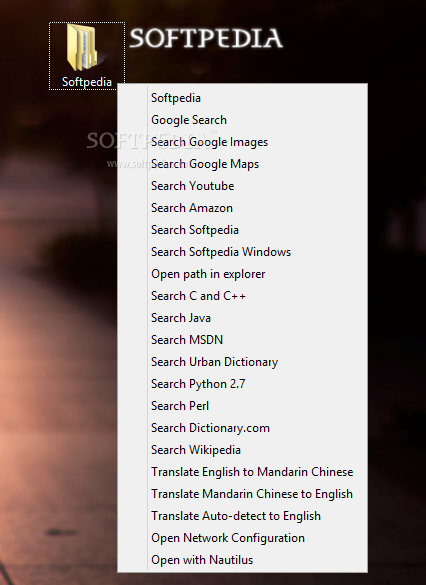
Task: Choose Search Perl
Action: pos(242,406)
